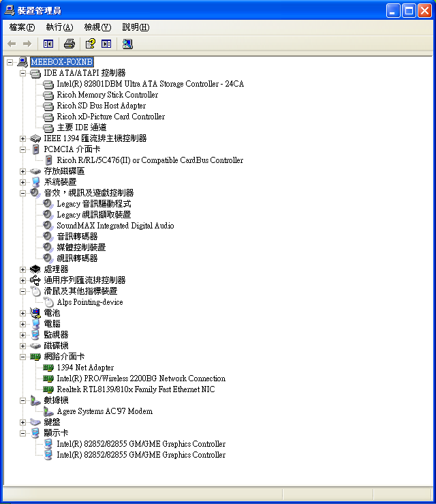Click the show action pane toolbar icon

(x=106, y=44)
